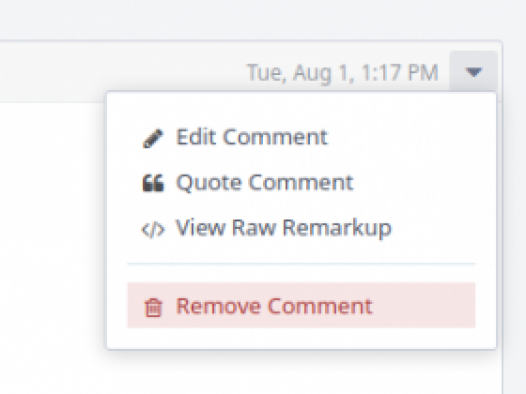Click empty space inside the dropdown panel bottom

(x=301, y=339)
